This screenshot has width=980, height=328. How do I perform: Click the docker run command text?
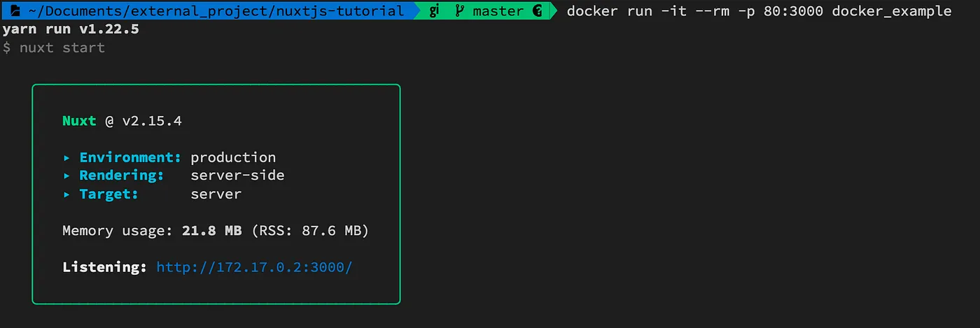pos(759,11)
